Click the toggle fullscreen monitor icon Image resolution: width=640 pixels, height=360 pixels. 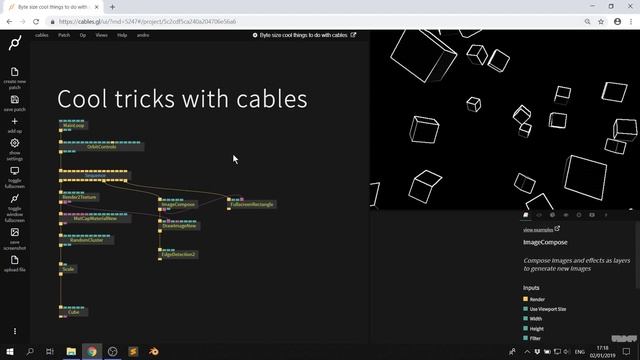click(15, 171)
